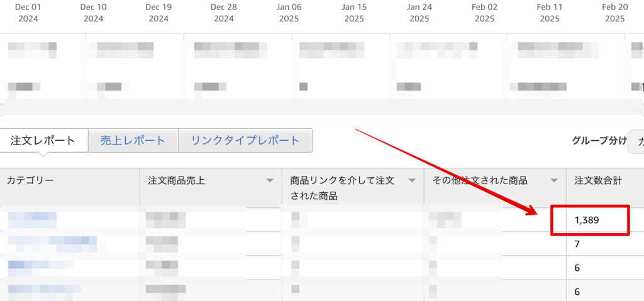Click sort arrow in 商品リンクを介して注文された商品 column

coord(412,181)
